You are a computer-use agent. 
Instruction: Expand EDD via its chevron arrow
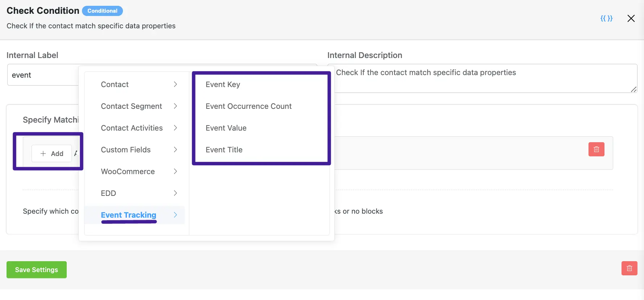click(x=176, y=193)
